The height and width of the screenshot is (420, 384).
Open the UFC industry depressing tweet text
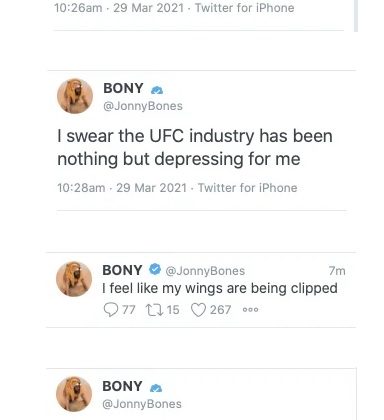pyautogui.click(x=195, y=147)
